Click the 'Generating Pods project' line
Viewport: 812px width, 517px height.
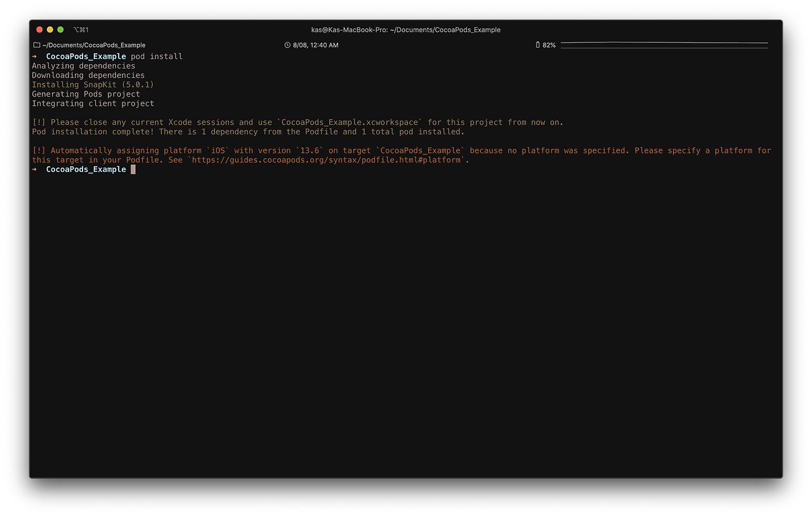coord(86,95)
